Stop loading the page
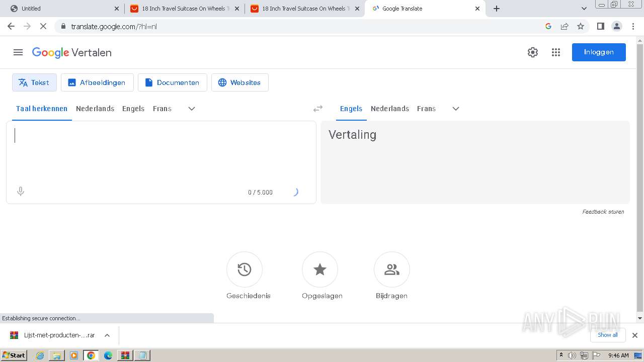This screenshot has height=362, width=644. [x=43, y=26]
